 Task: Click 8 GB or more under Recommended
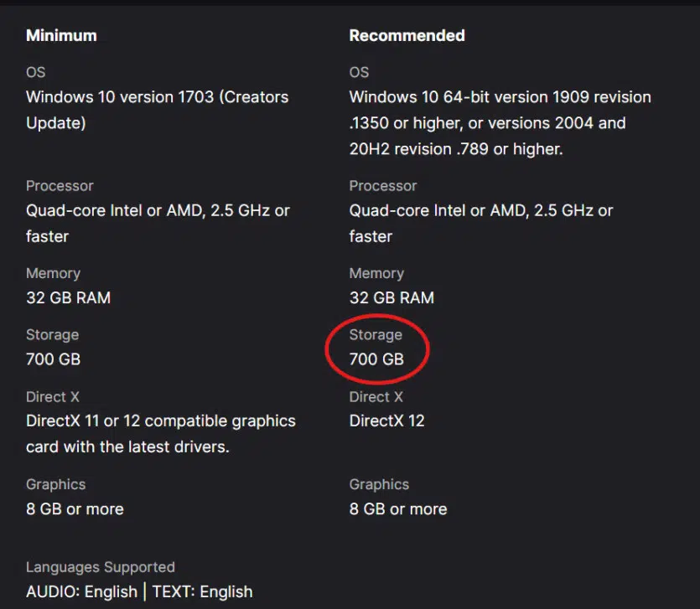(397, 509)
